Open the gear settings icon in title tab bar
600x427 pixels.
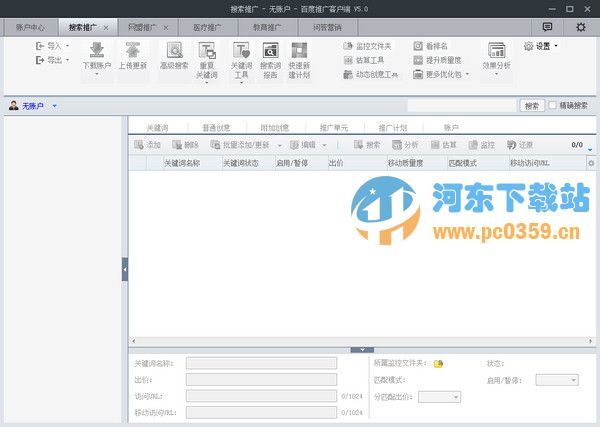tap(580, 27)
